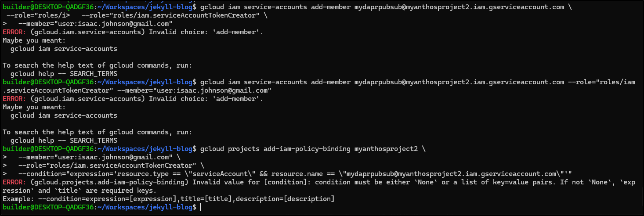The width and height of the screenshot is (644, 216).
Task: Click the first 'gcloud iam service-accounts' suggestion
Action: pos(64,49)
